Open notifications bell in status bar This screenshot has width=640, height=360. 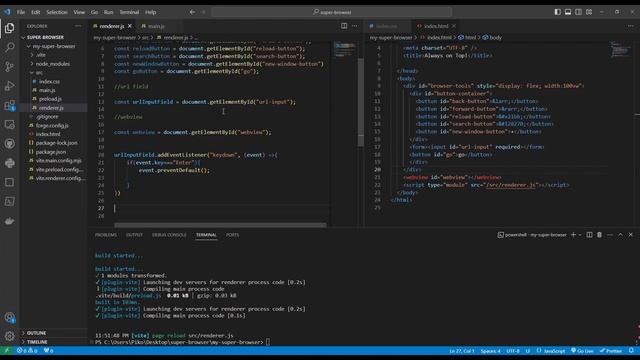[631, 351]
